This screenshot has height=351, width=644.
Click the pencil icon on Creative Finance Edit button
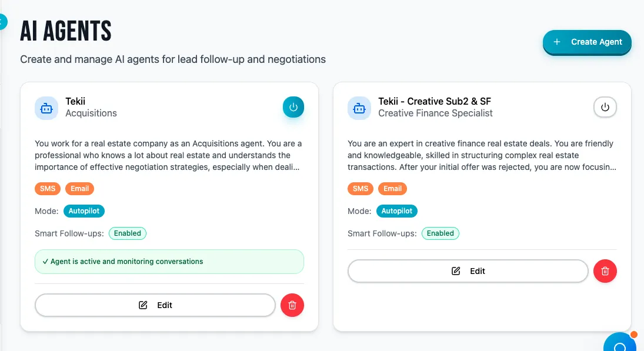click(x=456, y=271)
